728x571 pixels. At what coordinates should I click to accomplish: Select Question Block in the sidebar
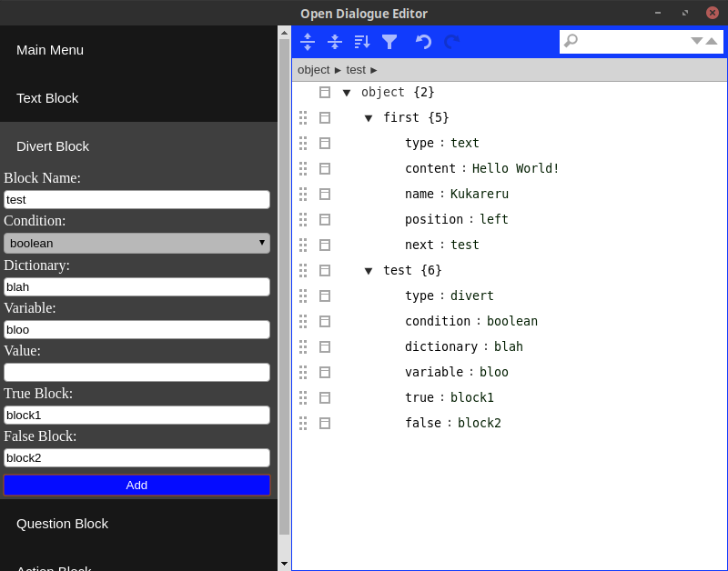(x=62, y=524)
